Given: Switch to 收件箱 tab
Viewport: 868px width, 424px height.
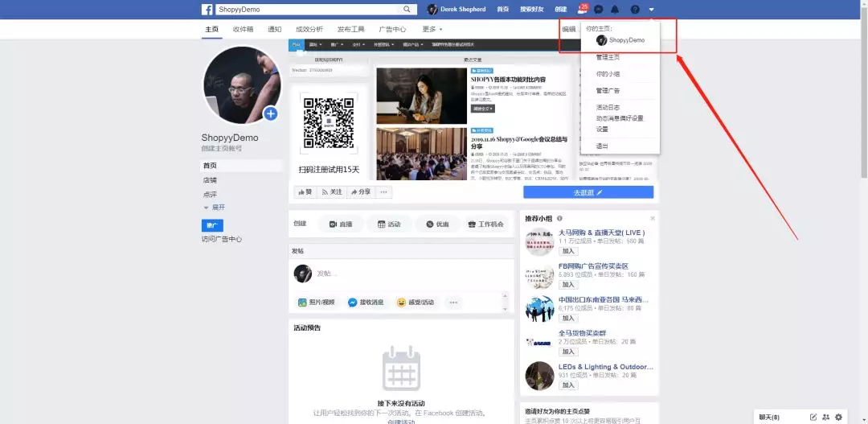Looking at the screenshot, I should point(243,30).
